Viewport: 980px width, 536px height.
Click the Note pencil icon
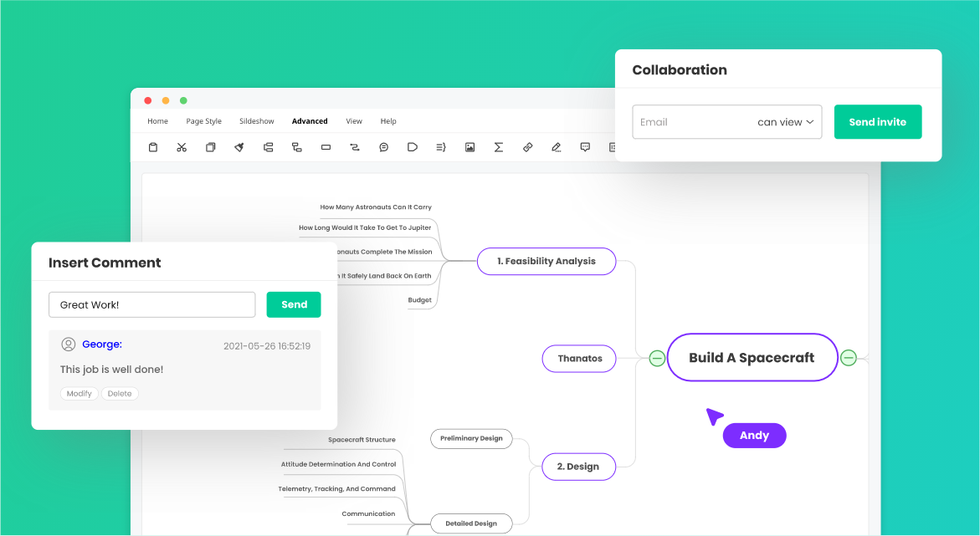(557, 147)
